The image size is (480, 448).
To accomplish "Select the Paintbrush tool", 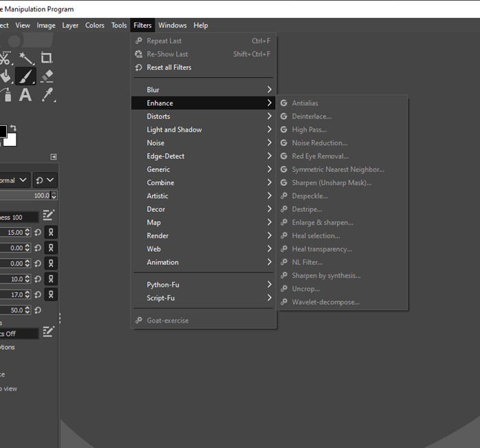I will pyautogui.click(x=25, y=76).
